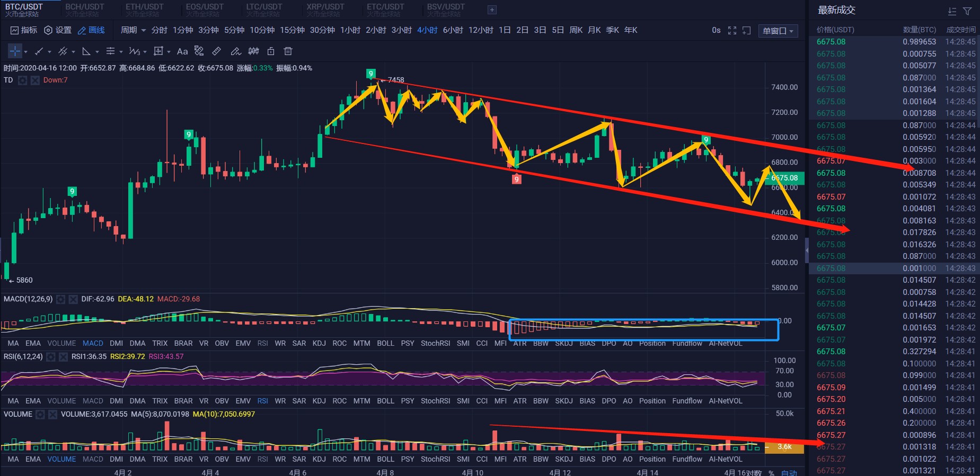Switch to the XRP/USDT tab

tap(325, 10)
